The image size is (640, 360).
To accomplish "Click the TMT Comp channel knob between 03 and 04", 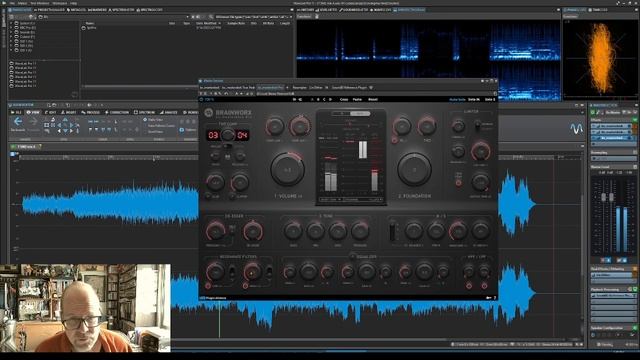I will tap(228, 135).
